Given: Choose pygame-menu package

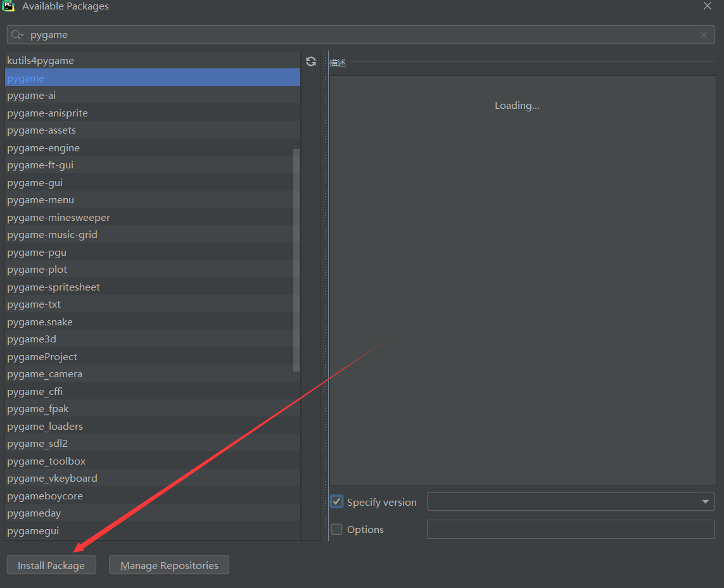Looking at the screenshot, I should coord(153,200).
